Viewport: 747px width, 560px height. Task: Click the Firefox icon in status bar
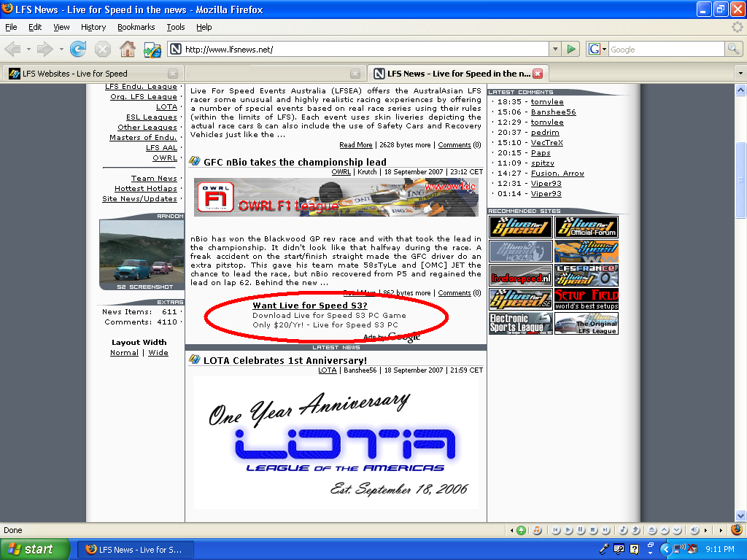click(x=737, y=529)
